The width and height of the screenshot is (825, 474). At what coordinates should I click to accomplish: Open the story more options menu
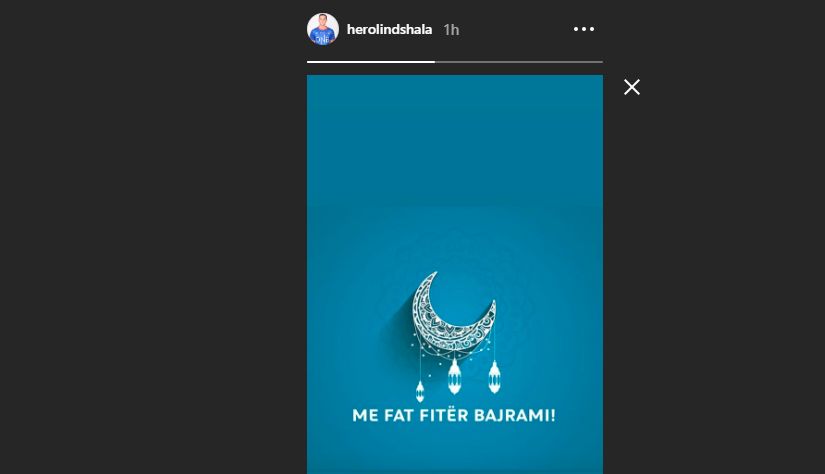[583, 29]
